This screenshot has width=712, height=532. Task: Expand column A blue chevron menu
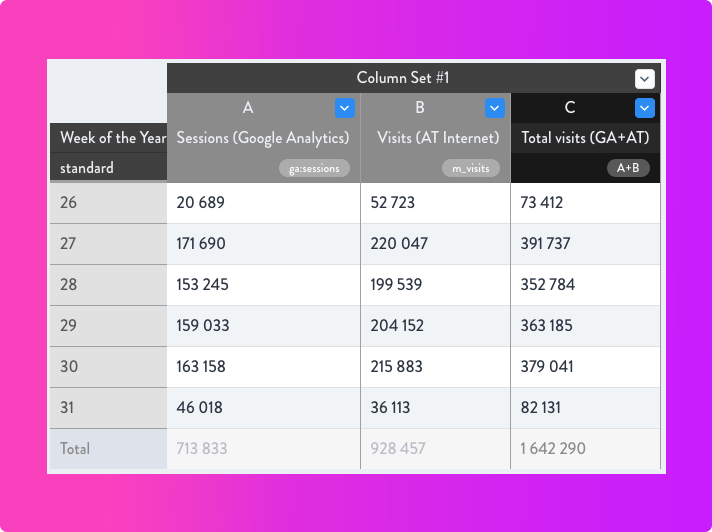345,108
